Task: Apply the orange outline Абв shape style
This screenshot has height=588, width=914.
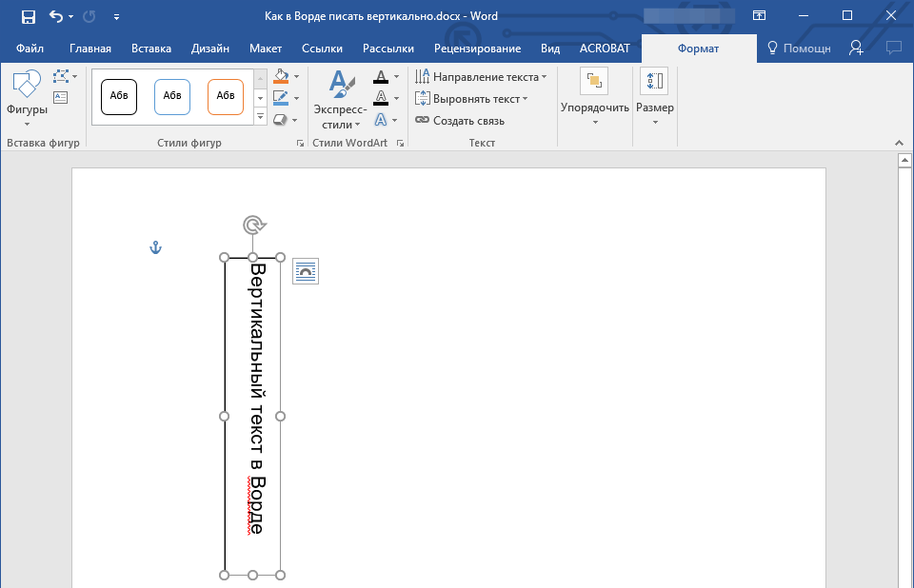Action: (x=226, y=97)
